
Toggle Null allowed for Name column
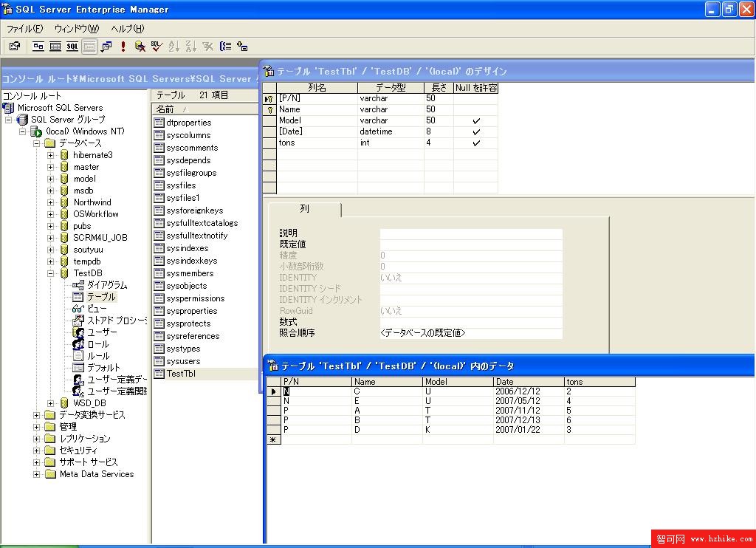click(476, 109)
